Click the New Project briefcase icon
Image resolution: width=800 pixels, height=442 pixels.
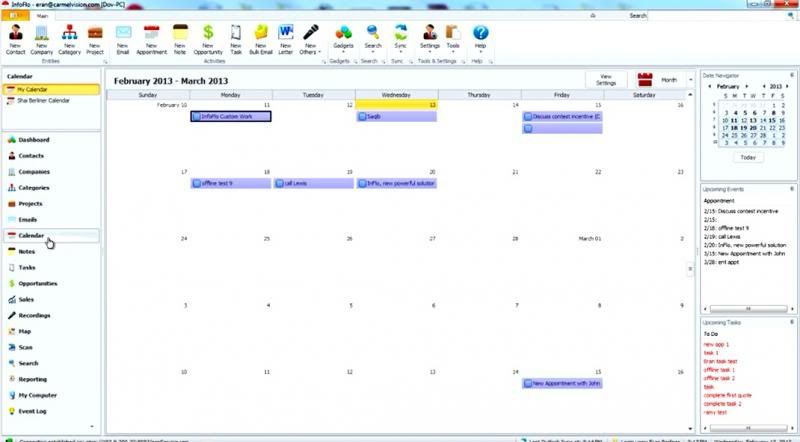click(x=95, y=40)
